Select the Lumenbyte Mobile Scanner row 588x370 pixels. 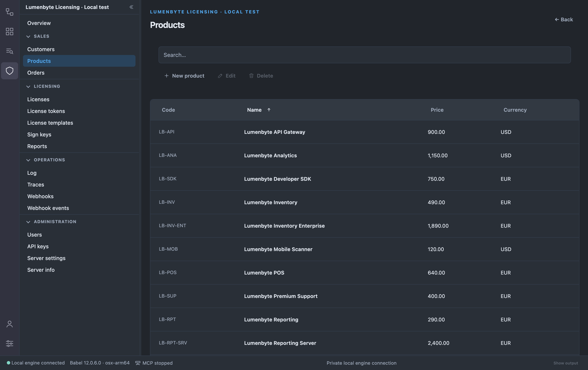pyautogui.click(x=365, y=249)
